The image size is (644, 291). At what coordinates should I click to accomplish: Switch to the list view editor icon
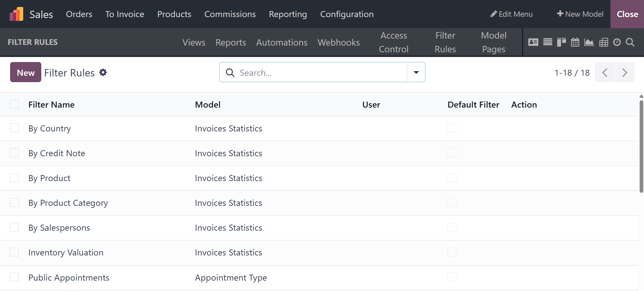point(548,42)
